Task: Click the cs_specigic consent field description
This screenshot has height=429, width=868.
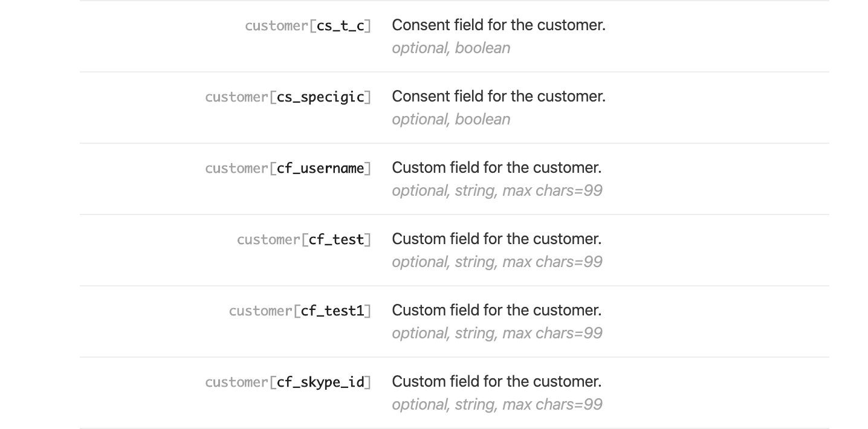Action: pyautogui.click(x=499, y=97)
